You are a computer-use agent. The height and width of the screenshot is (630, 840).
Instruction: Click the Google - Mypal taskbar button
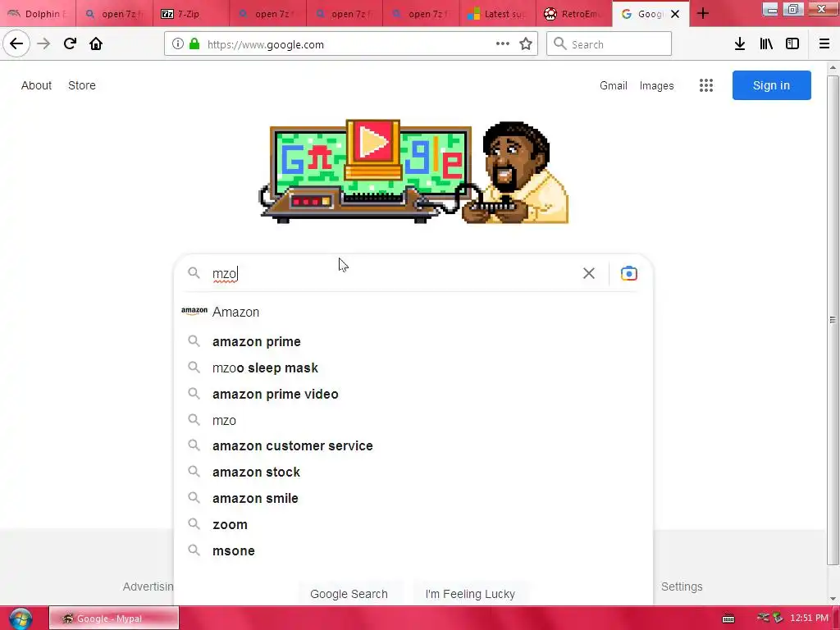point(113,619)
